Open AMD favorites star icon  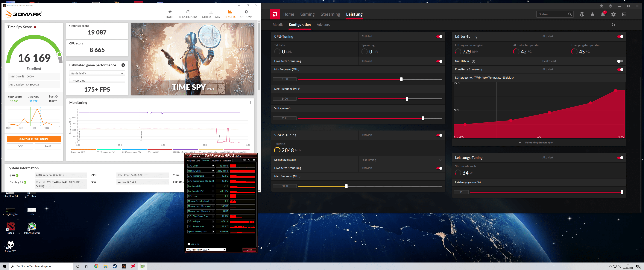[592, 14]
